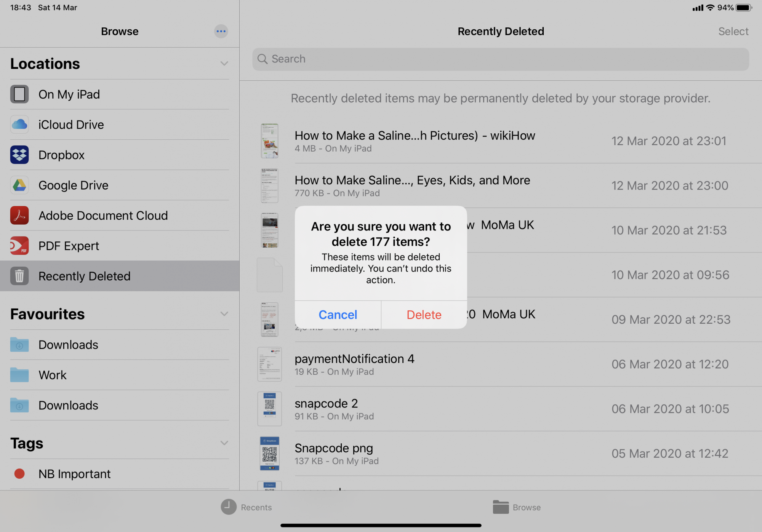Viewport: 762px width, 532px height.
Task: Click the Search field
Action: 500,59
